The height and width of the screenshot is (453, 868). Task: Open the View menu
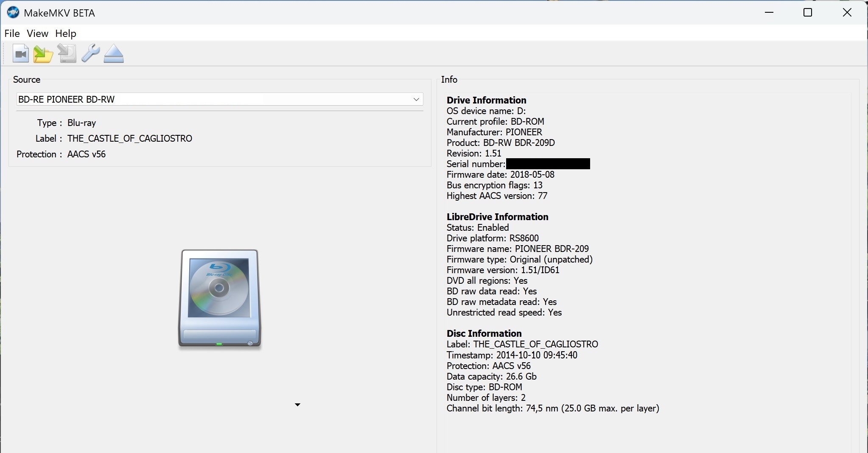tap(37, 34)
